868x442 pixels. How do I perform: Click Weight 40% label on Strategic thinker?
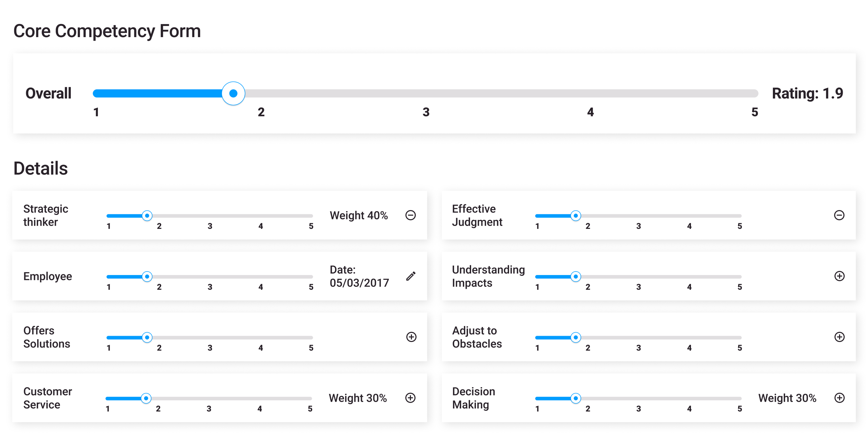pyautogui.click(x=359, y=215)
